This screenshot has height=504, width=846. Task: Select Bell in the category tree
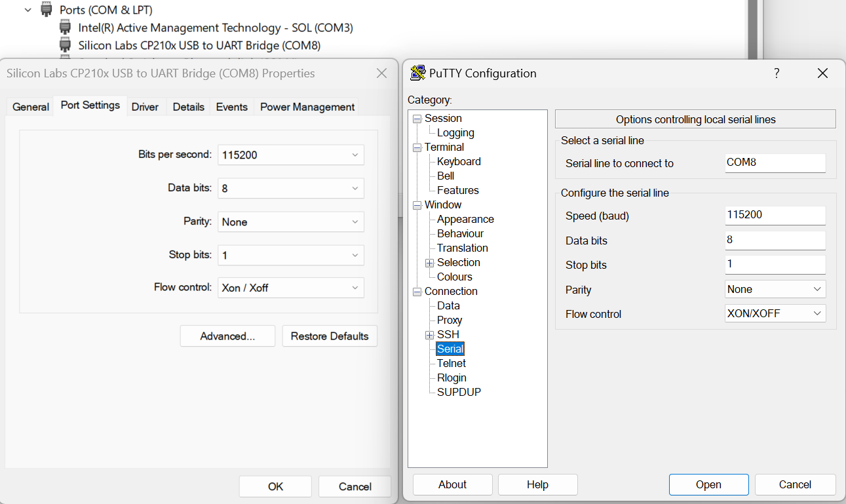[446, 176]
